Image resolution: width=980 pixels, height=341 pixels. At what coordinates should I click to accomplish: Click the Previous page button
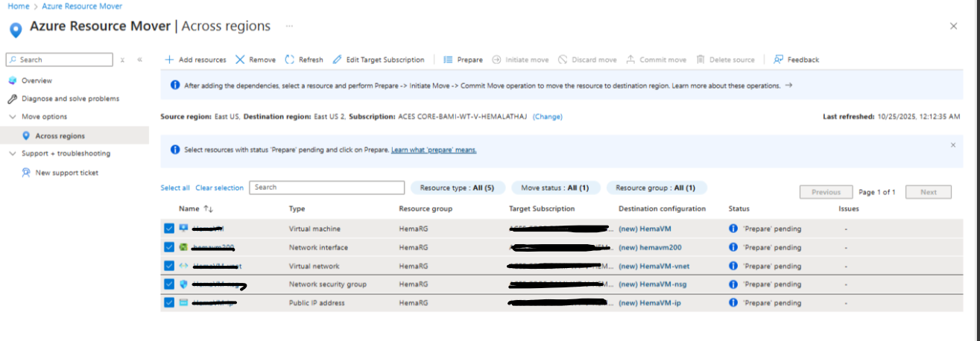click(x=826, y=192)
